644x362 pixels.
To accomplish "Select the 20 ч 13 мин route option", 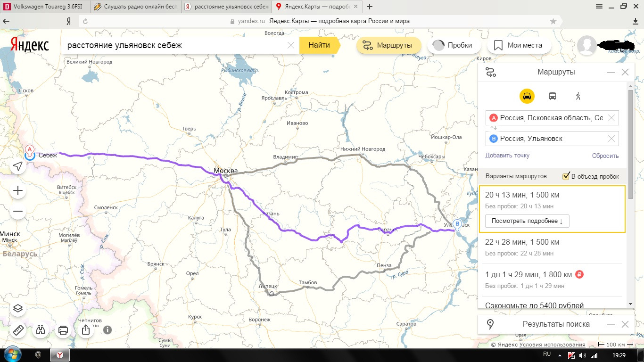I will point(553,209).
